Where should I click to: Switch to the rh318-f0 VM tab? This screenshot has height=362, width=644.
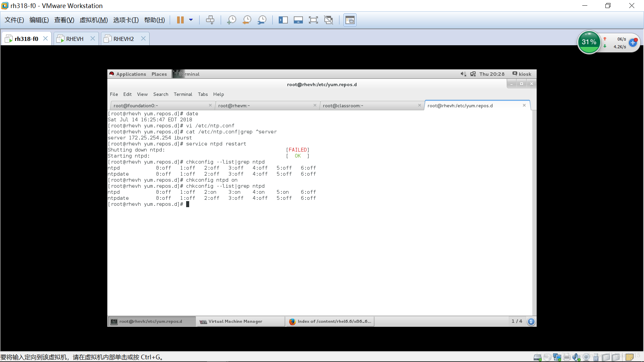(x=26, y=39)
